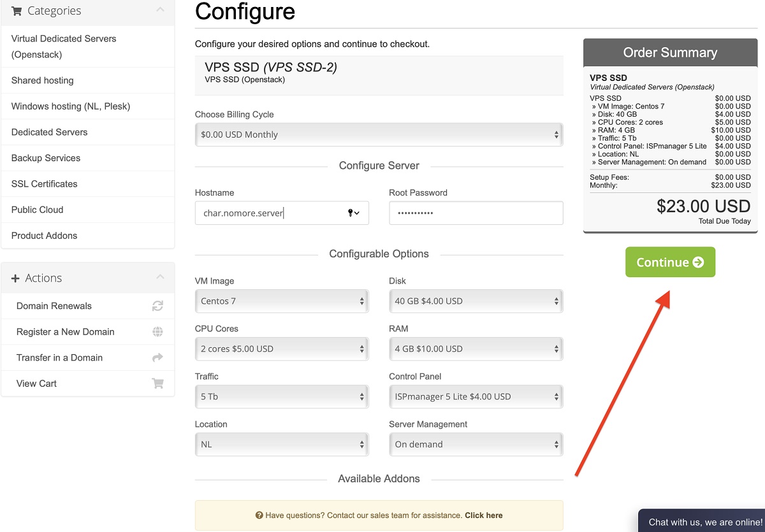Click the Transfer in a Domain arrow icon
This screenshot has height=532, width=765.
(x=157, y=357)
